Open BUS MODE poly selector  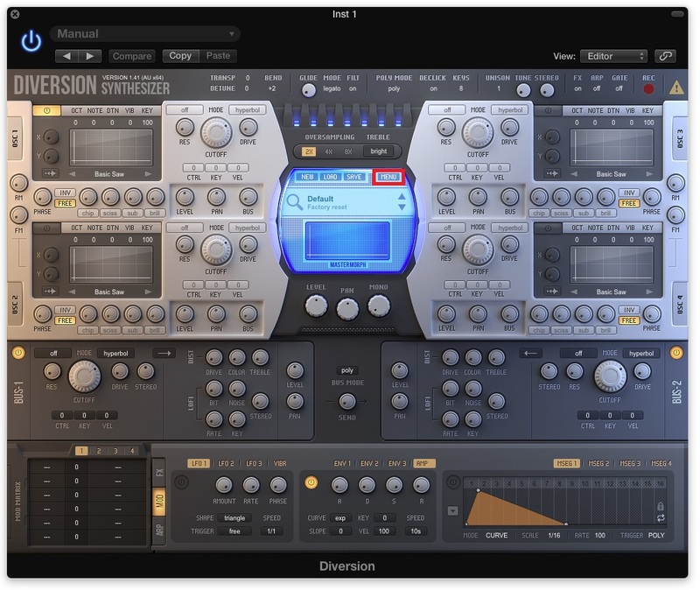click(347, 370)
